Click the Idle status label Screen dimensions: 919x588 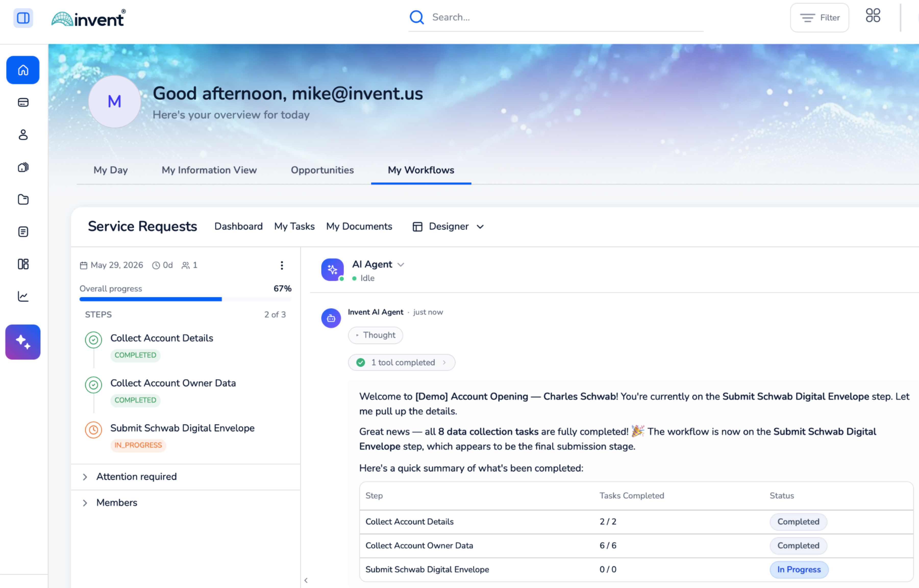pos(367,278)
